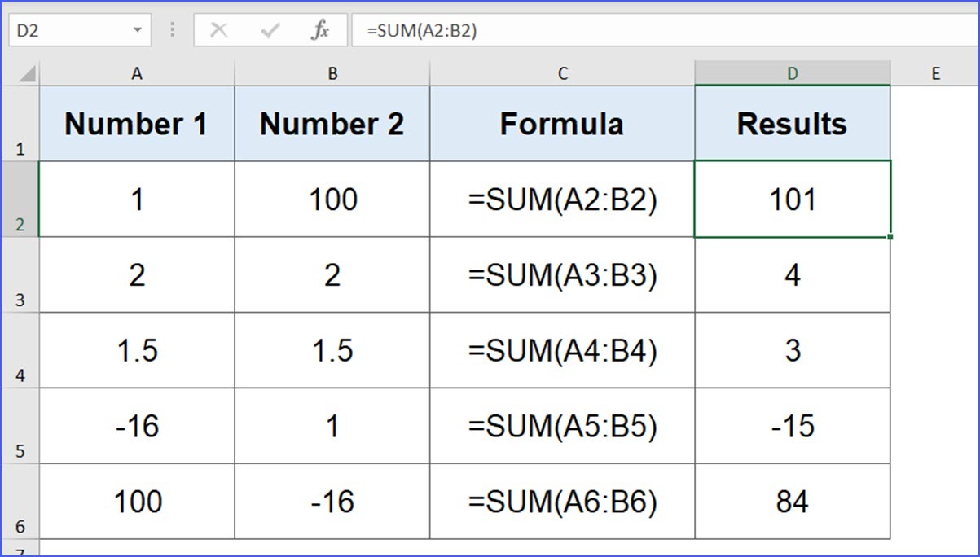
Task: Click the Cancel (X) icon beside the formula bar
Action: [x=219, y=29]
